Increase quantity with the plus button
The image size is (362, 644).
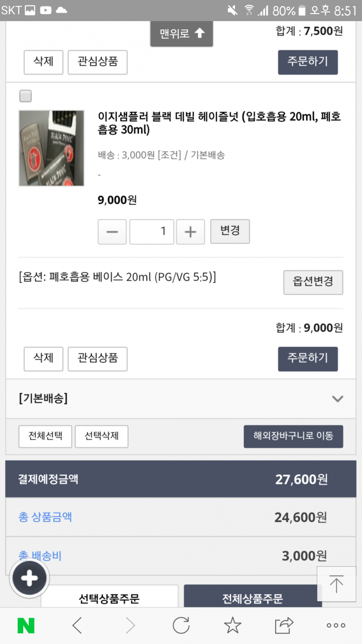[190, 232]
